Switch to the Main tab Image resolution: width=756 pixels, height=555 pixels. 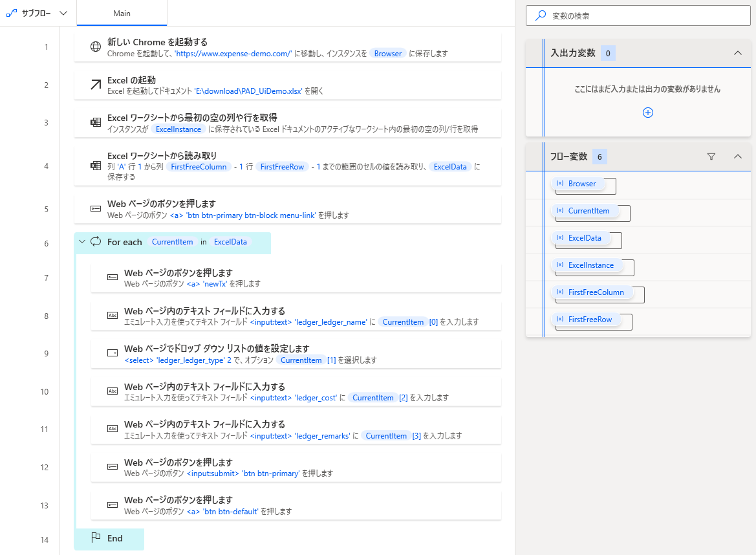click(122, 12)
